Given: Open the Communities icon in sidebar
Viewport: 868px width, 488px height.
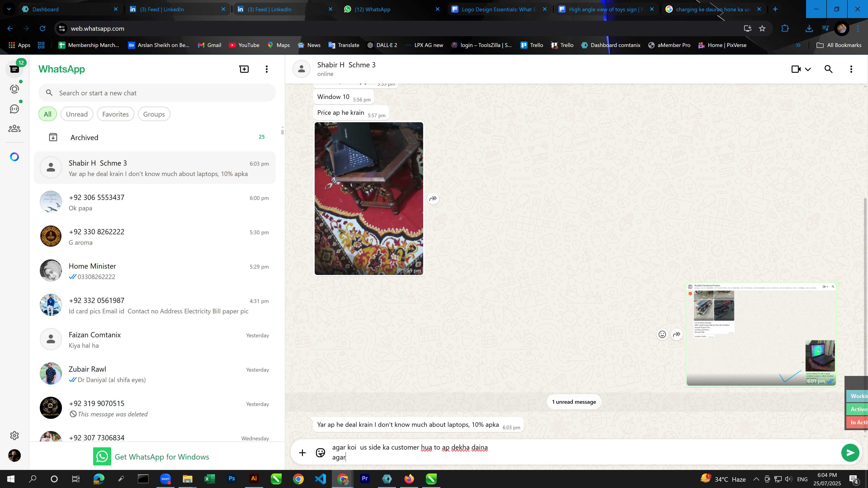Looking at the screenshot, I should (x=14, y=129).
